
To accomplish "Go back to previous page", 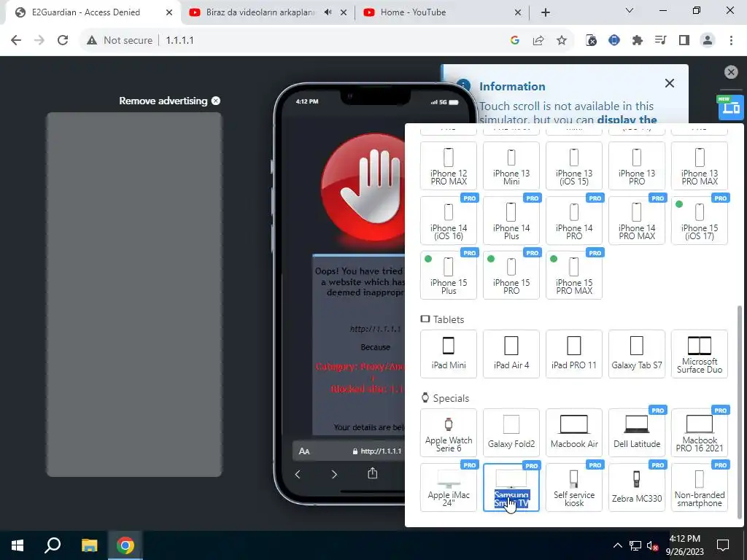I will tap(16, 41).
